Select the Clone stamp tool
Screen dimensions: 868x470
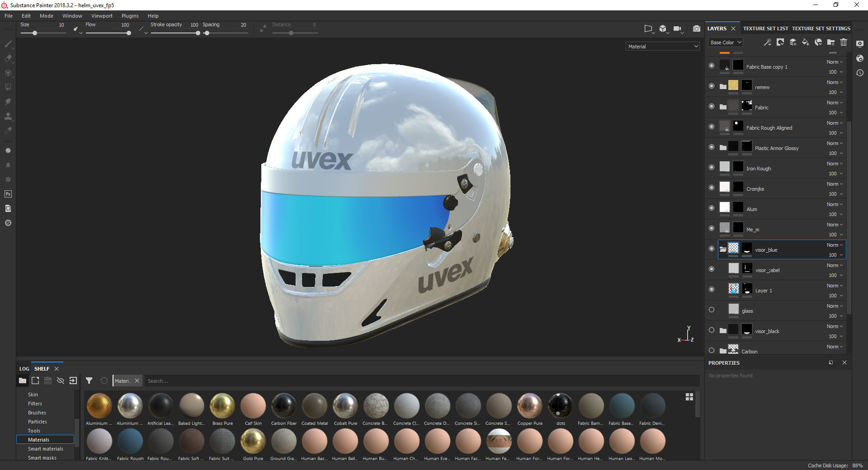click(x=8, y=116)
